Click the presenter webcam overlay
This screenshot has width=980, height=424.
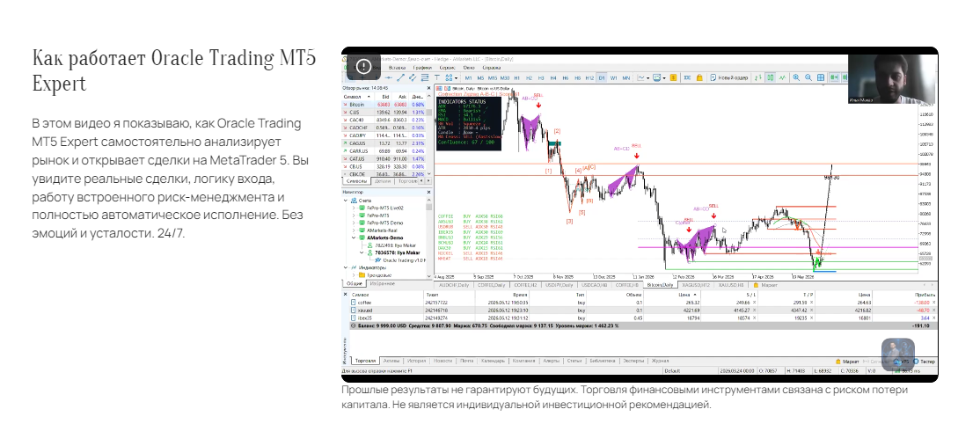point(893,79)
